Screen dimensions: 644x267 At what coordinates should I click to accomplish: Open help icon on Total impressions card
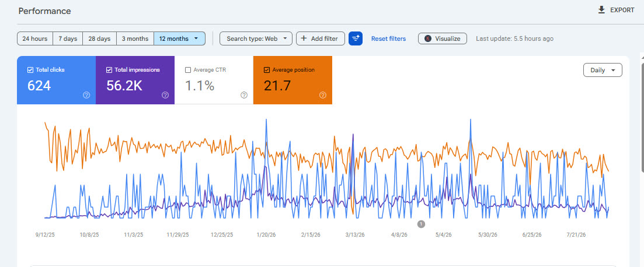coord(165,95)
